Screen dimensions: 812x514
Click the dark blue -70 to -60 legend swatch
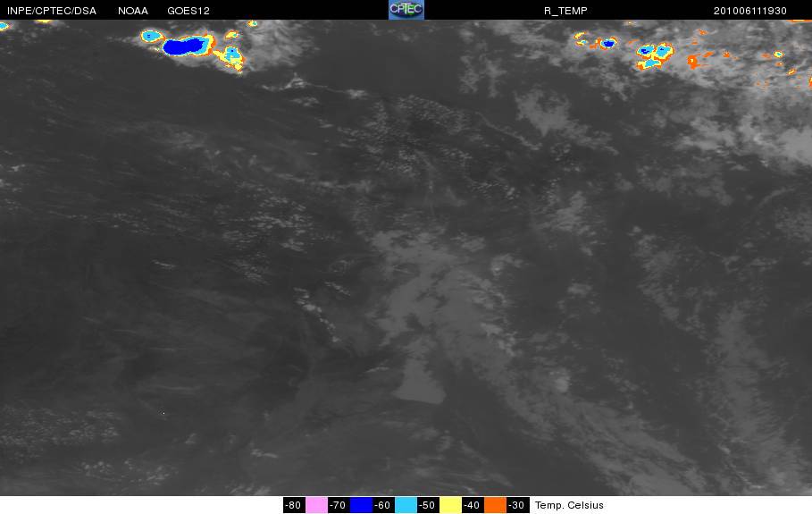tap(361, 505)
